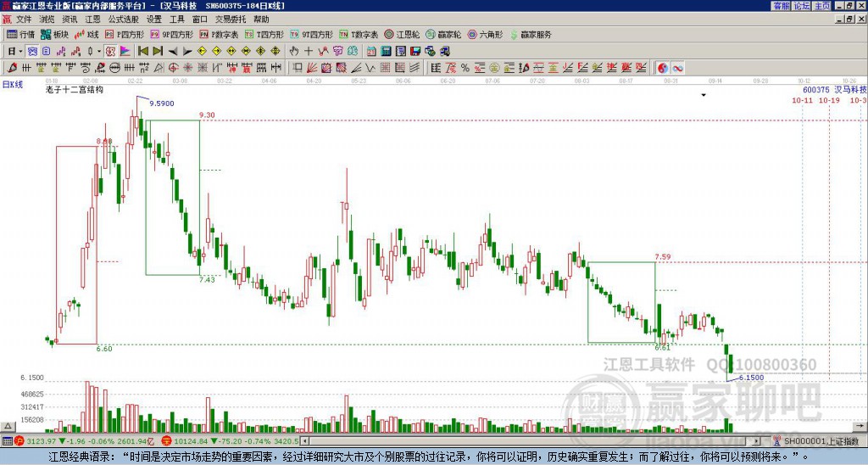Viewport: 868px width, 465px height.
Task: Open the 江恩 menu
Action: [92, 20]
